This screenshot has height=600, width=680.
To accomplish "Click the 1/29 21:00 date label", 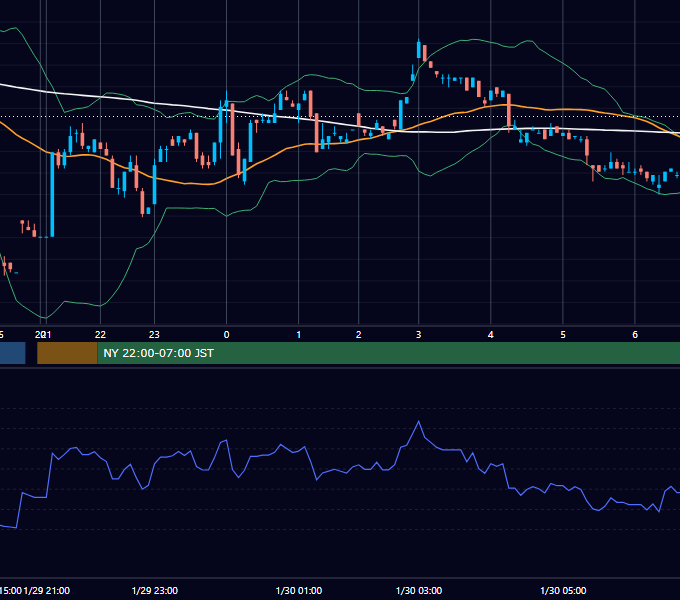I will pos(46,590).
